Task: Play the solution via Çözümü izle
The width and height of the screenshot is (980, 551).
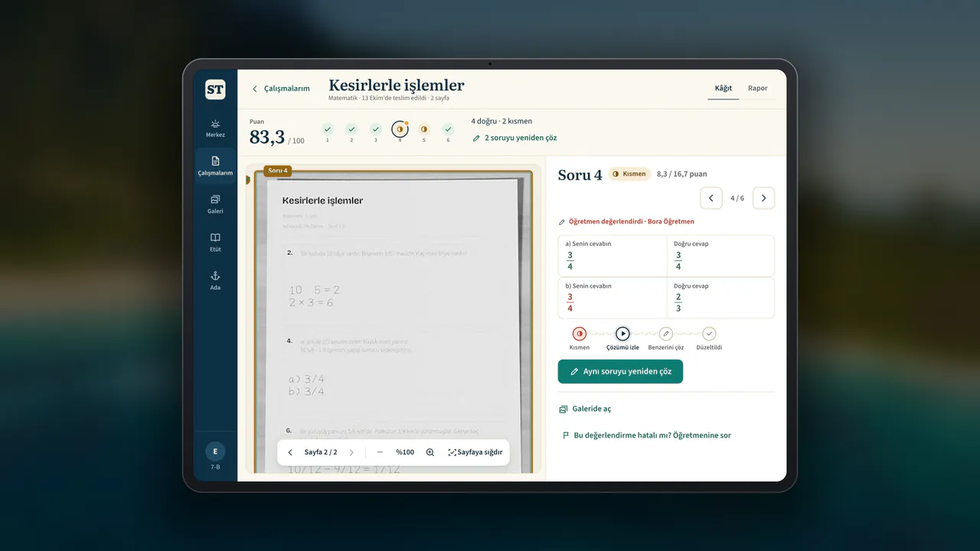Action: click(623, 337)
